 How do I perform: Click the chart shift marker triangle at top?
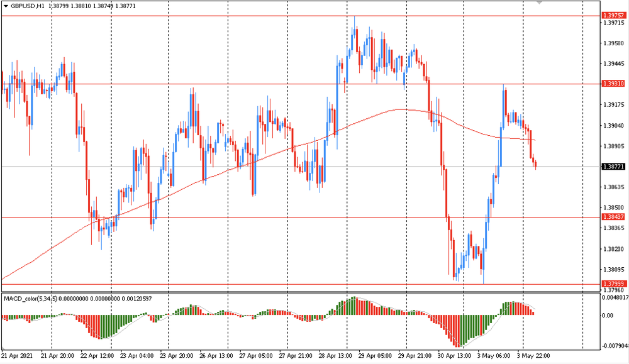point(540,3)
